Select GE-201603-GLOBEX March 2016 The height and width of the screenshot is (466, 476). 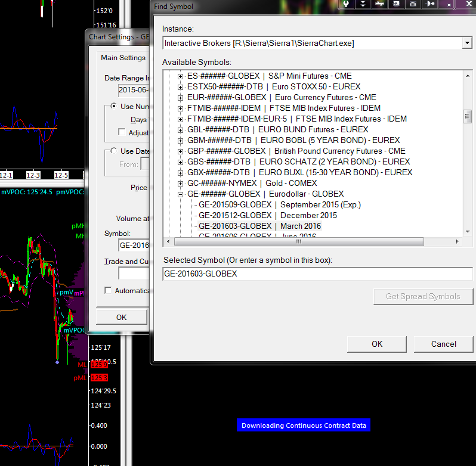(x=259, y=226)
